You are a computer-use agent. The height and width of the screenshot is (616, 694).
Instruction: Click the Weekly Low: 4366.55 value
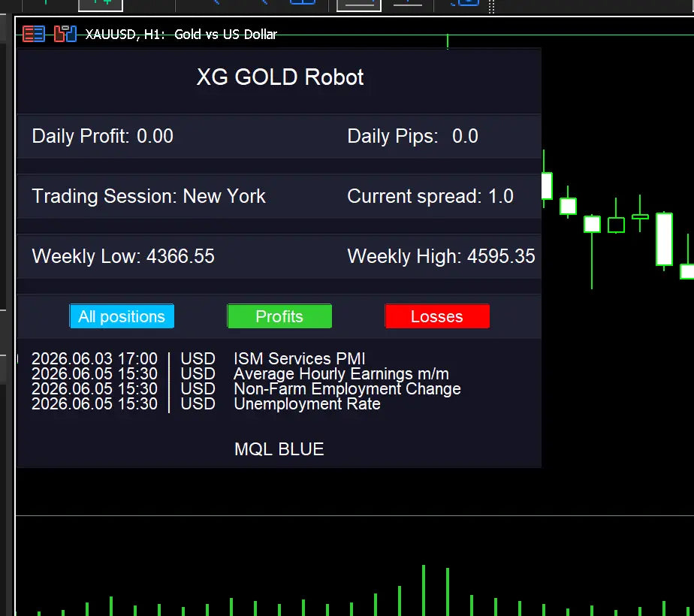coord(123,257)
